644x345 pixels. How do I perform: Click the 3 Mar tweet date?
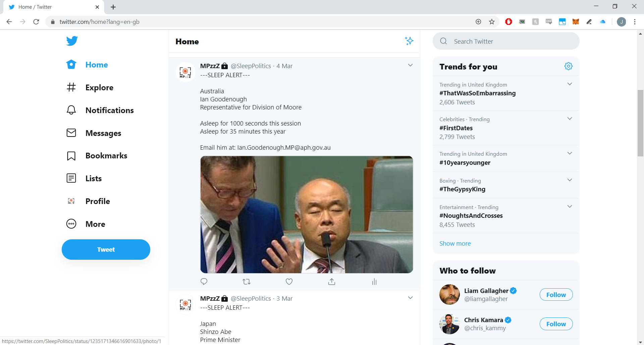[x=284, y=299]
